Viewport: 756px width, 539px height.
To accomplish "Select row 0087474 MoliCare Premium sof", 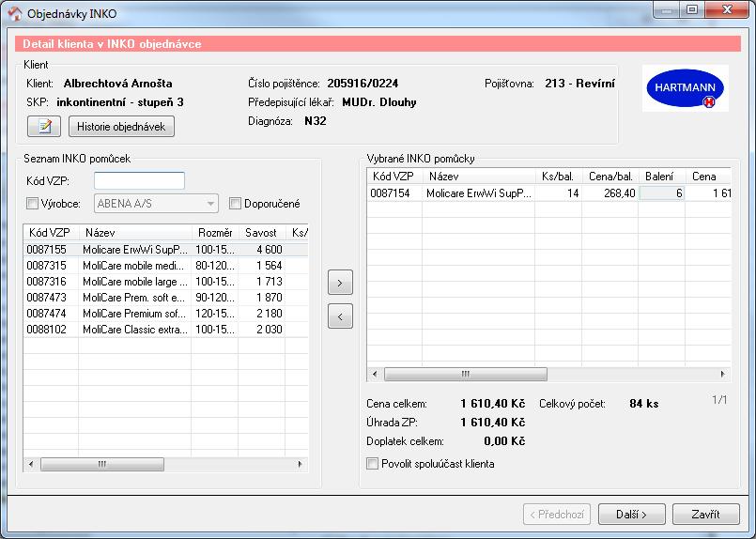I will (165, 314).
